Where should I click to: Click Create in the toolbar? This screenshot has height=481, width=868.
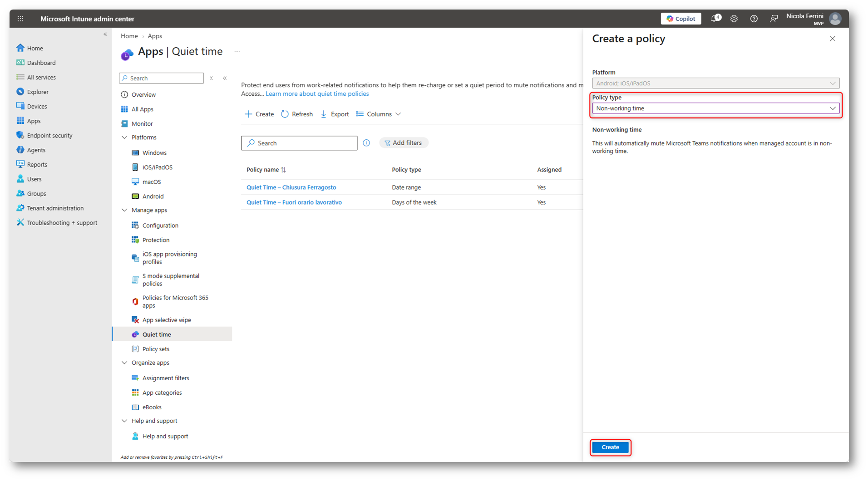click(259, 114)
